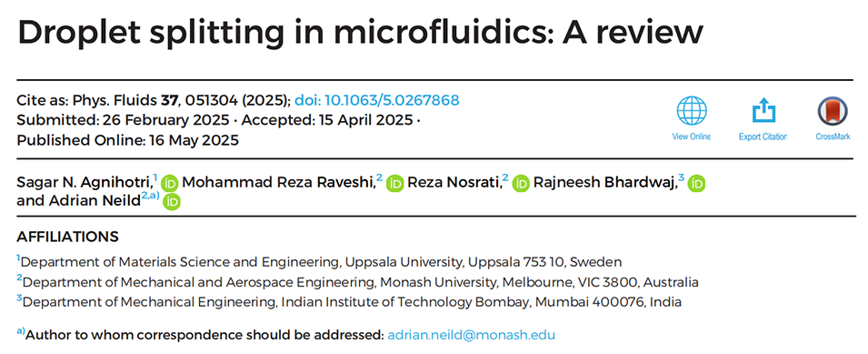868x354 pixels.
Task: Click the View Online globe icon
Action: 692,111
